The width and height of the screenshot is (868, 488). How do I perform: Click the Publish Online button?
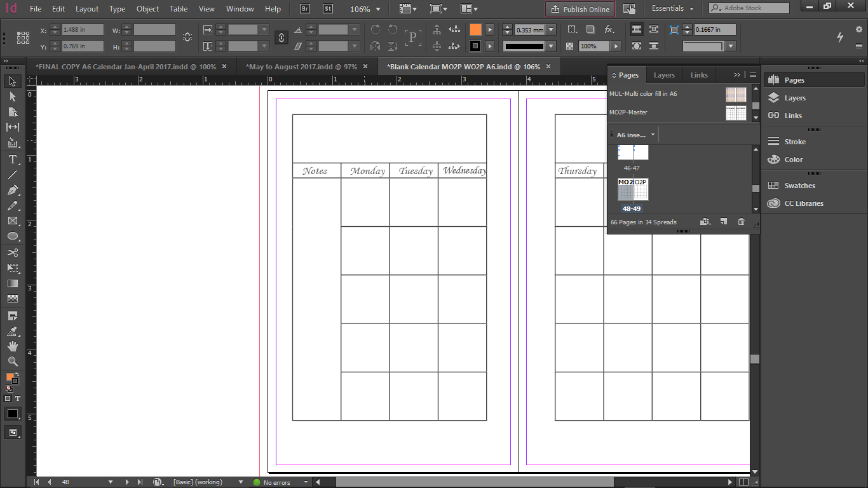pyautogui.click(x=580, y=9)
